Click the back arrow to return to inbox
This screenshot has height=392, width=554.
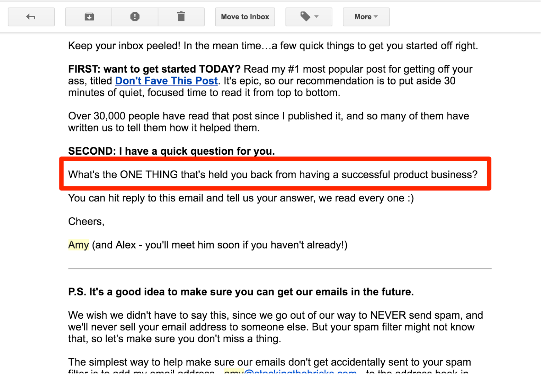[x=31, y=17]
